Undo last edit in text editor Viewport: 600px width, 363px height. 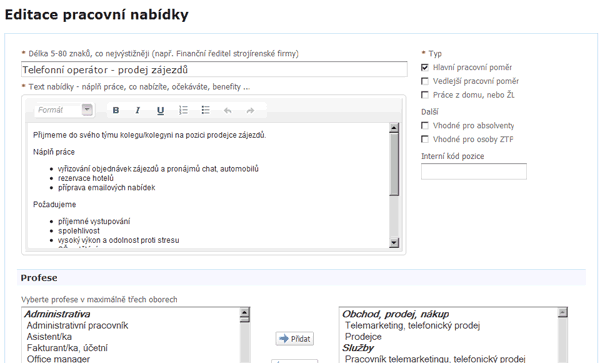(228, 111)
